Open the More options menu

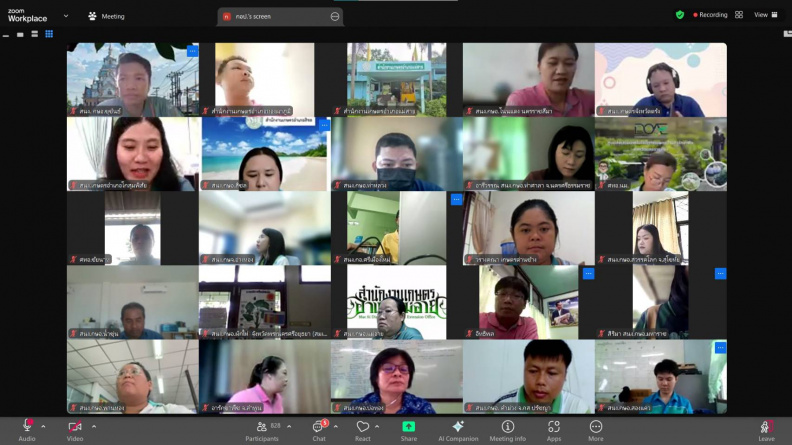(x=596, y=431)
